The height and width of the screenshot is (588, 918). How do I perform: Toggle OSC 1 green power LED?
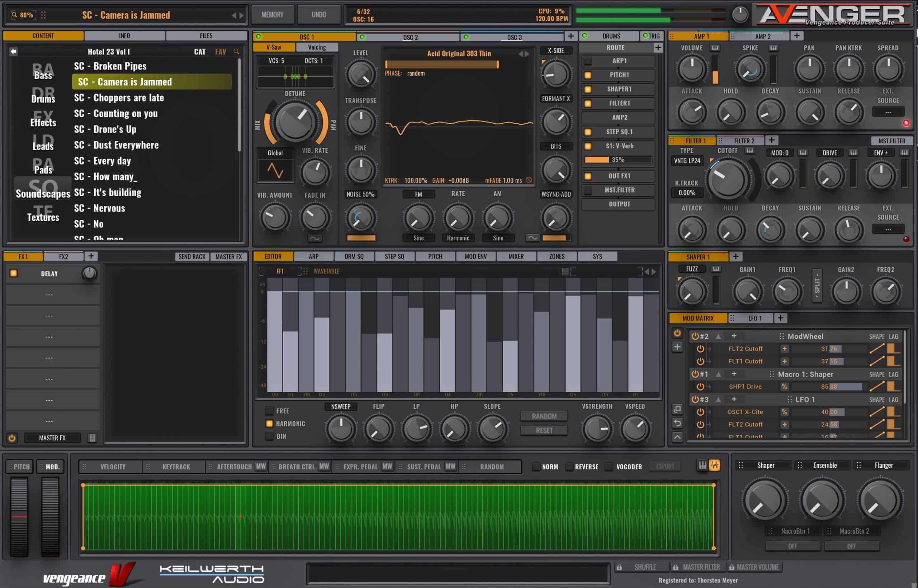pos(259,37)
